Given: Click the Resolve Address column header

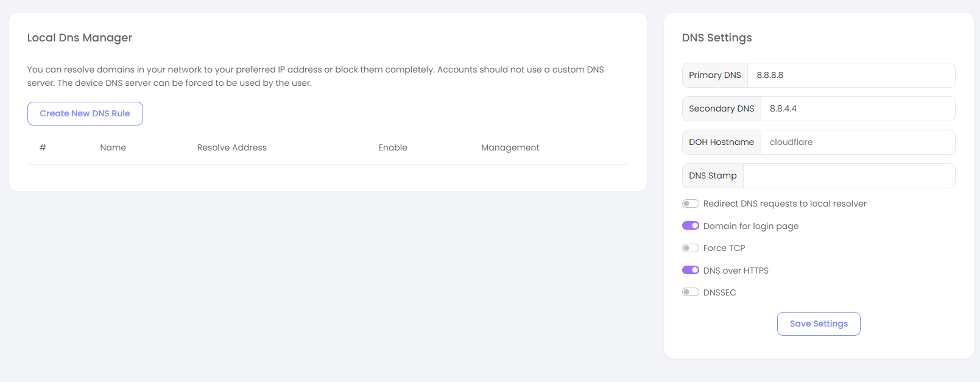Looking at the screenshot, I should click(x=231, y=147).
